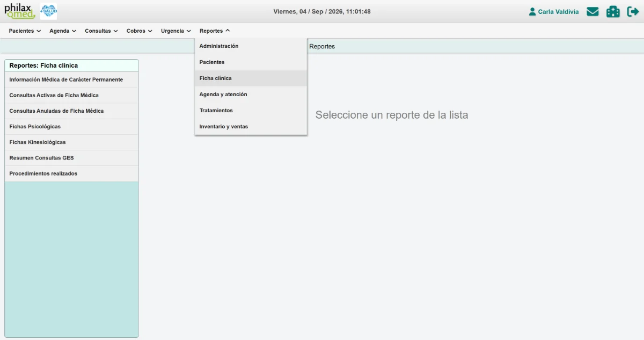Screen dimensions: 644x340
Task: Open the Procedimientos realizados report
Action: coord(71,173)
